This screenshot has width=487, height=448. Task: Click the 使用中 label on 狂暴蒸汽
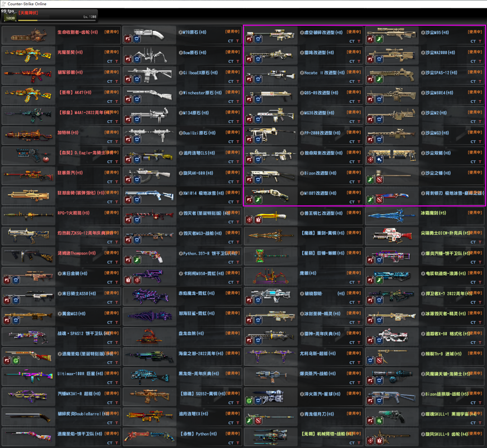pyautogui.click(x=111, y=172)
